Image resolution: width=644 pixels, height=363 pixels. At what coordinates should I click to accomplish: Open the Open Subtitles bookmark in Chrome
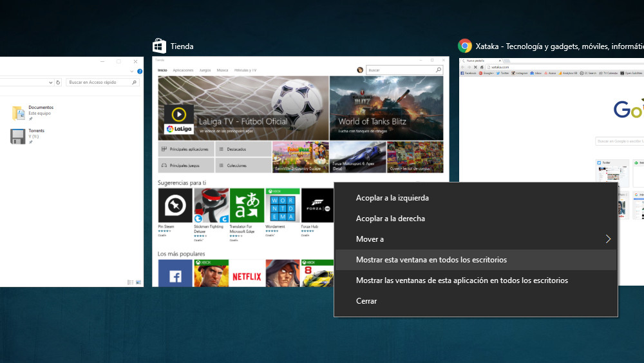coord(631,73)
